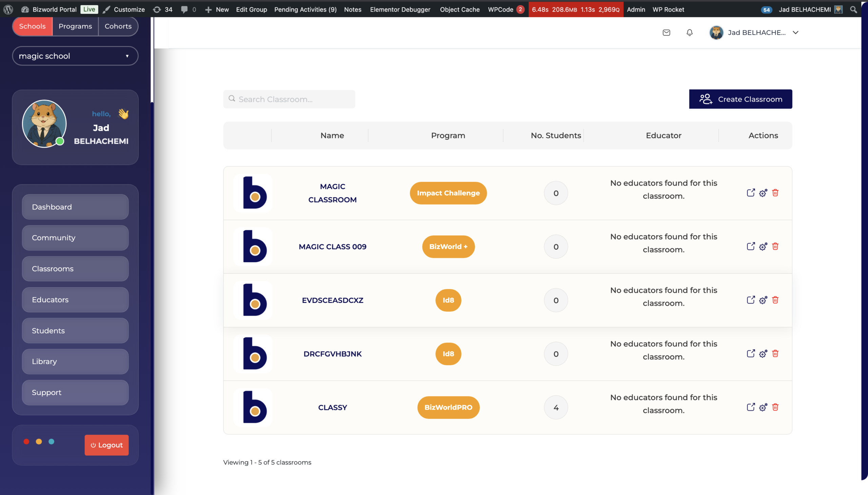Click trash icon for EVDSCEASDCXZ row
The image size is (868, 495).
click(775, 300)
